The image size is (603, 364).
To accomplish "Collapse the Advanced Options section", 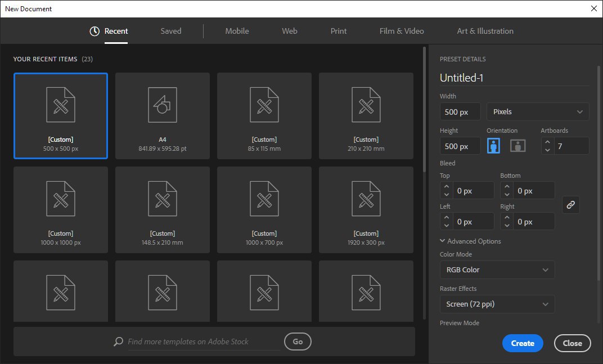I will [x=470, y=241].
